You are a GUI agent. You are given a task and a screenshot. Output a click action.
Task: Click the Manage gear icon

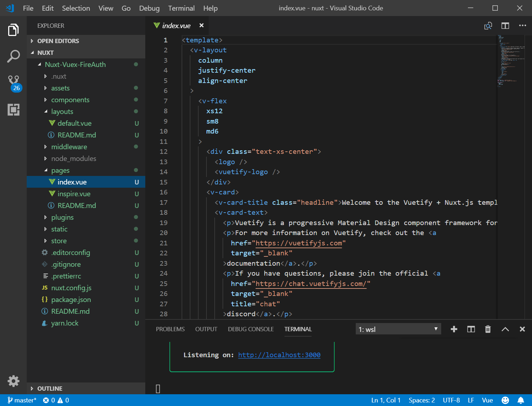[x=14, y=381]
